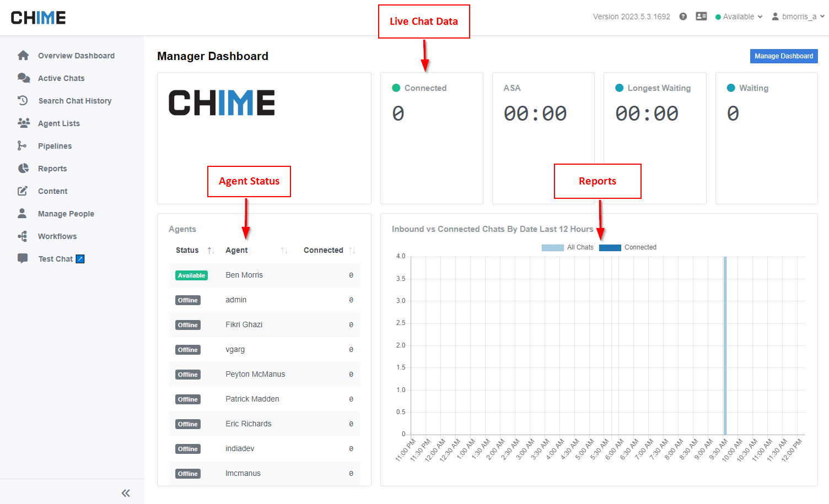Open the bmorris_a user menu
The width and height of the screenshot is (829, 504).
[x=798, y=17]
